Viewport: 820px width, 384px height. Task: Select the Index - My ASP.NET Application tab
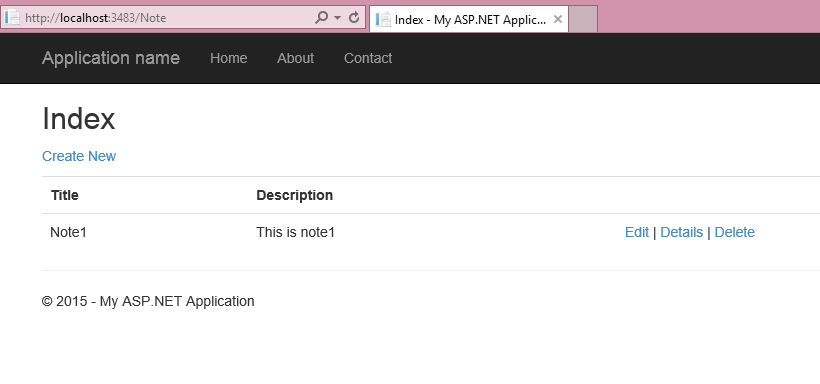pyautogui.click(x=469, y=19)
